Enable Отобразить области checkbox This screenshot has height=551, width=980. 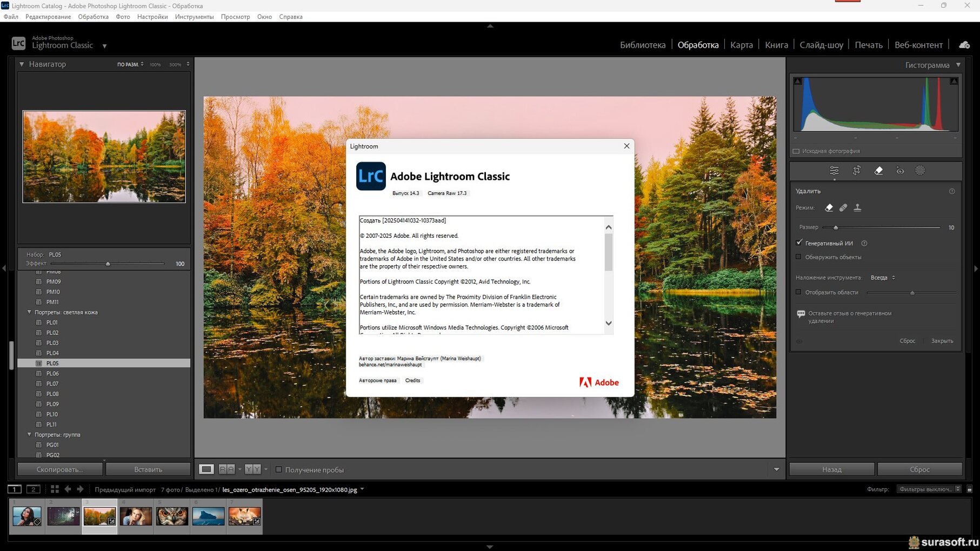(x=799, y=292)
